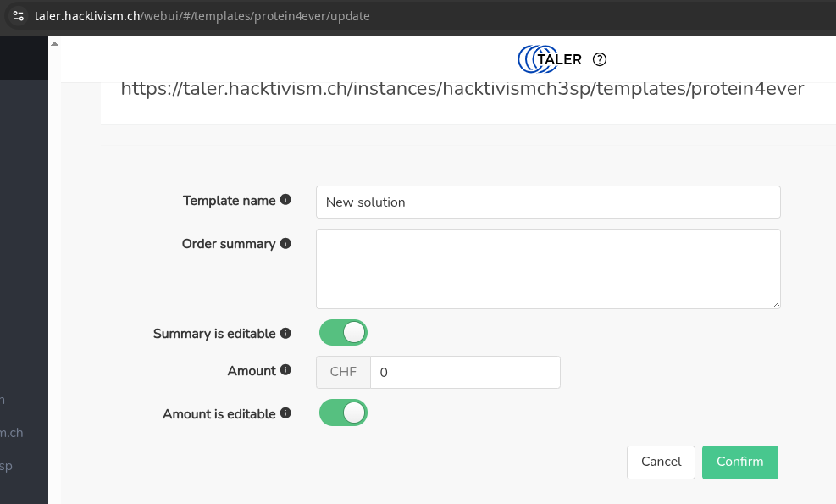Screen dimensions: 836x504
Task: Click the Taler logo in header
Action: pos(550,59)
